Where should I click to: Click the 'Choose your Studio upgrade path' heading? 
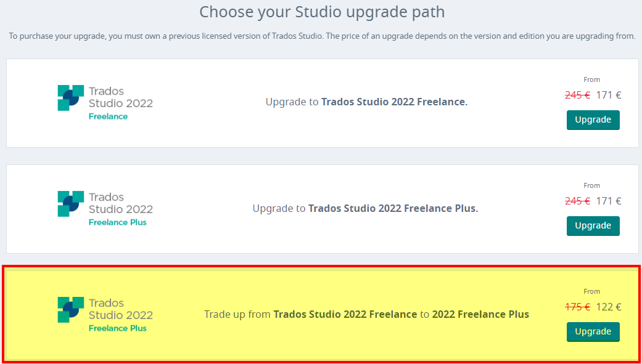(x=321, y=12)
